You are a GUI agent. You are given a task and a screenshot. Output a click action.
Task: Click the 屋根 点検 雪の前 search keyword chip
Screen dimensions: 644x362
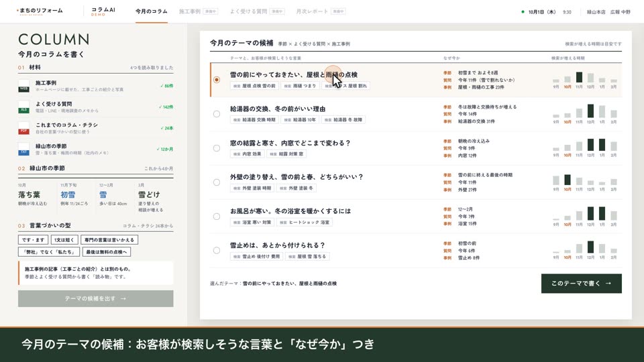(255, 86)
